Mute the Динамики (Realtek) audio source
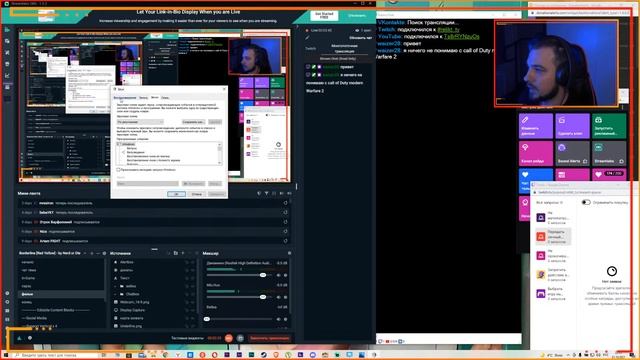The width and height of the screenshot is (640, 360). (x=279, y=275)
